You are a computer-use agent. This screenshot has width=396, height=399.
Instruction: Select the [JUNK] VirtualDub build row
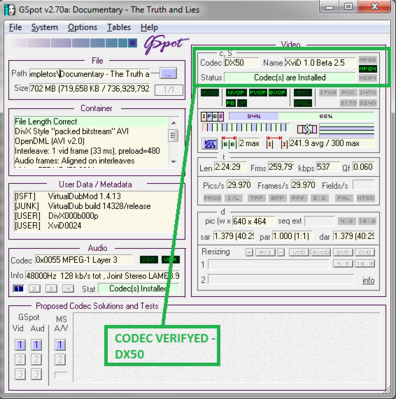click(x=97, y=206)
